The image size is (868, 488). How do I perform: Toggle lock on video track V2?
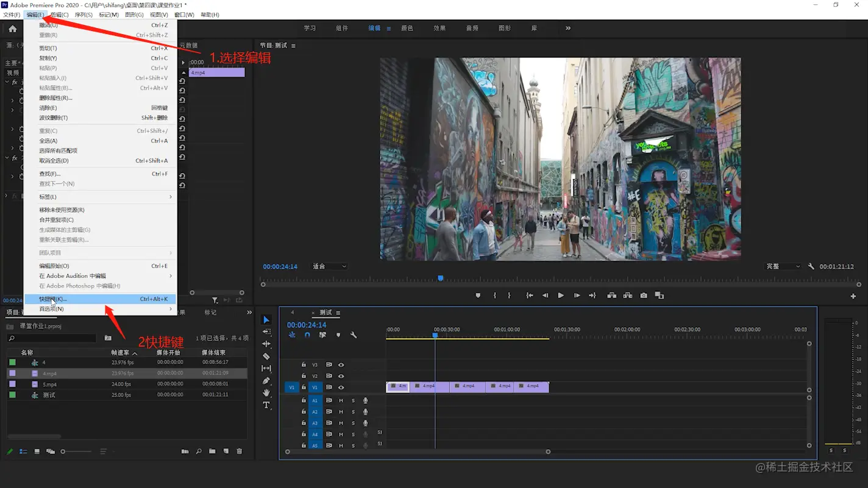304,376
